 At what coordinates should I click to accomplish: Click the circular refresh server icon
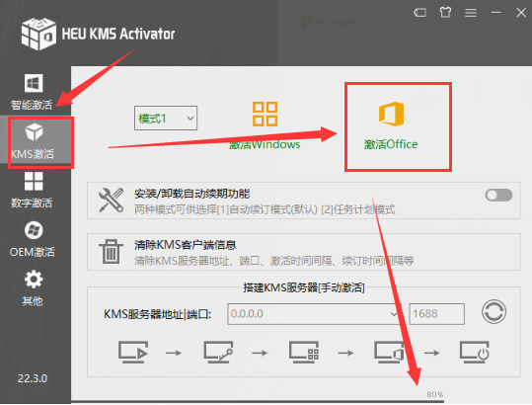(x=494, y=311)
